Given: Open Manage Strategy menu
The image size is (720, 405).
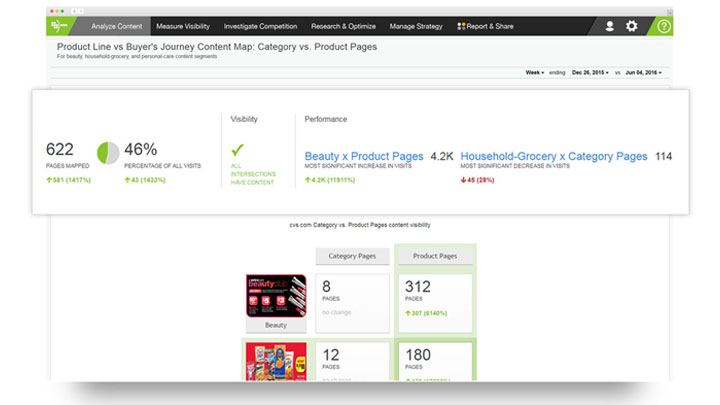Looking at the screenshot, I should [416, 26].
